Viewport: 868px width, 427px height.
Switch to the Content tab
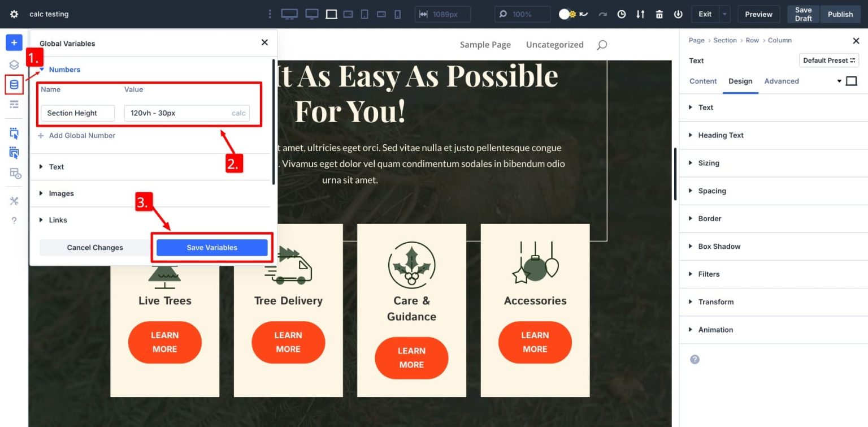702,81
